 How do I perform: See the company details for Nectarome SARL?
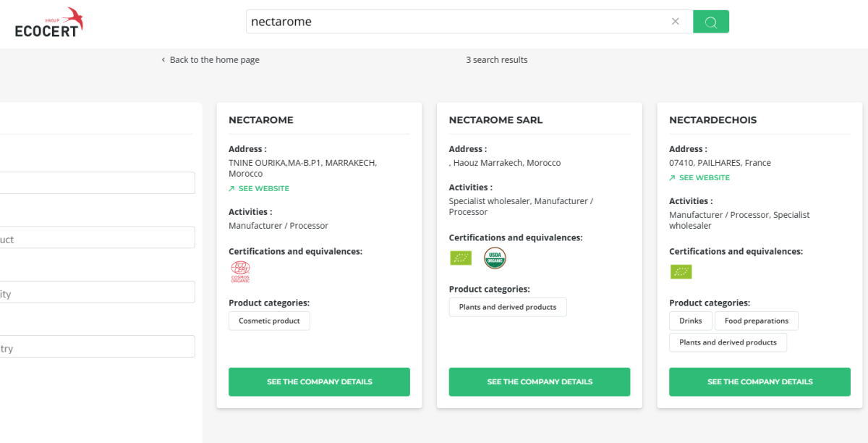coord(540,381)
